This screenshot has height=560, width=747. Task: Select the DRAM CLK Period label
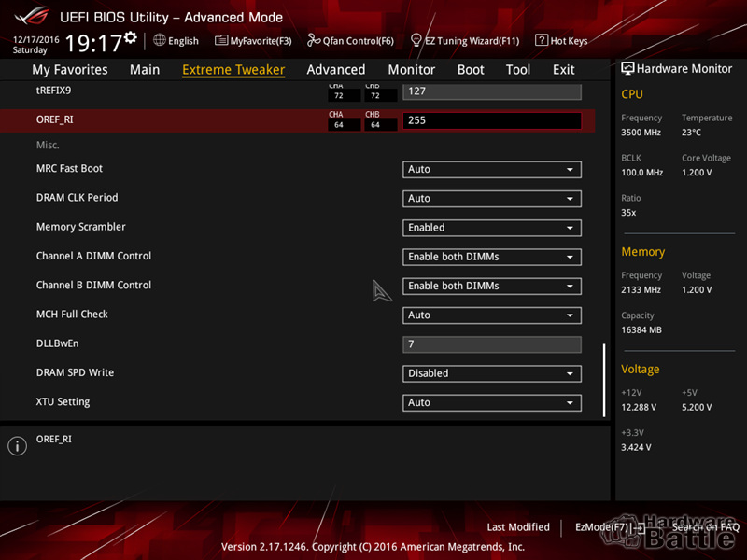(x=78, y=198)
